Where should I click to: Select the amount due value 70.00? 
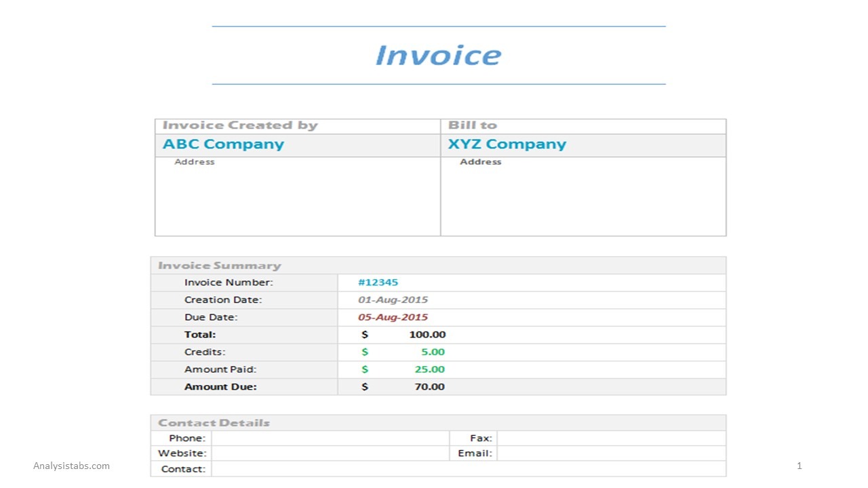tap(430, 387)
